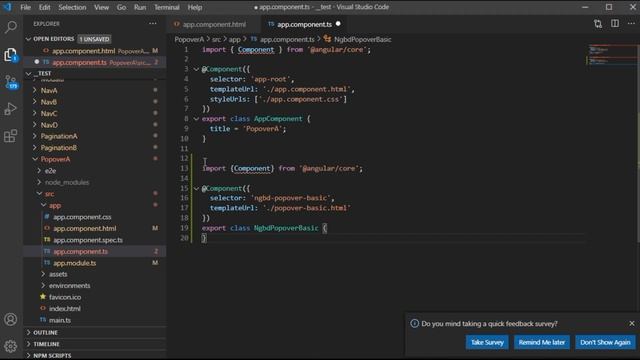Viewport: 640px width, 360px height.
Task: Open editor more actions ellipsis
Action: point(631,24)
